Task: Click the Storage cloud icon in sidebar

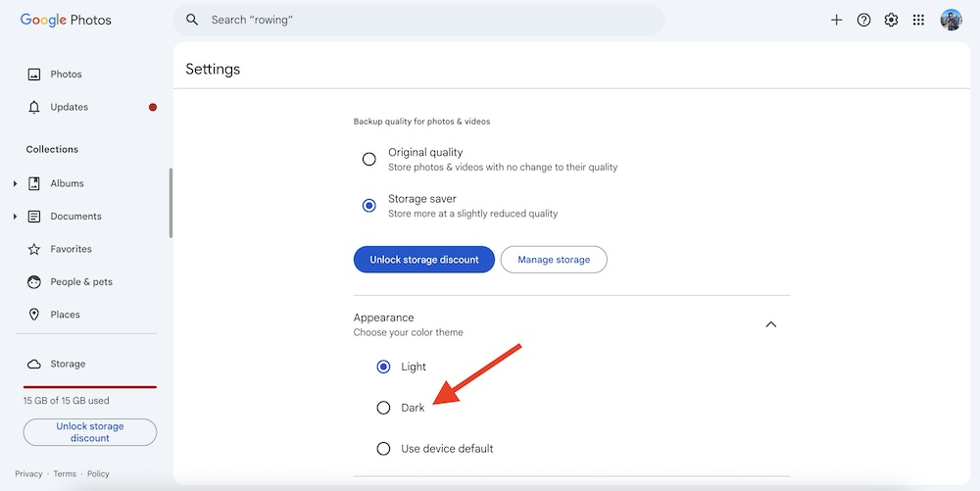Action: pyautogui.click(x=34, y=364)
